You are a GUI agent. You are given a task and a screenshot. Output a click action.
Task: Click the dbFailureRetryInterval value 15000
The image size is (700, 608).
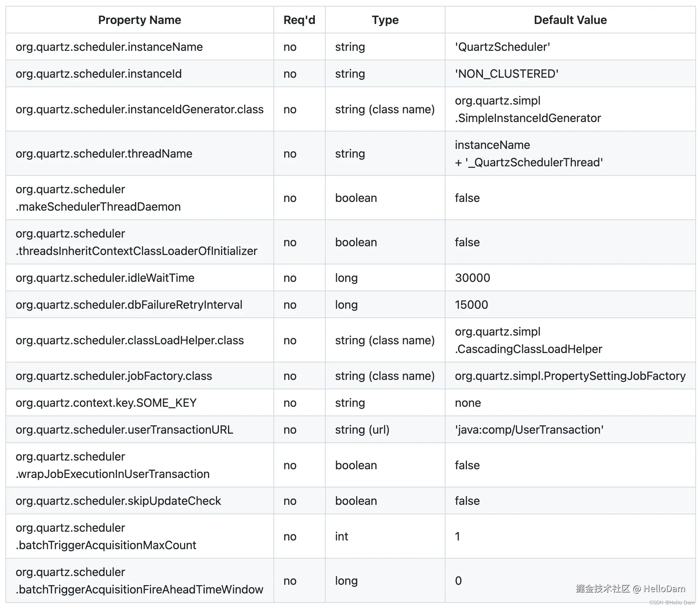click(471, 305)
